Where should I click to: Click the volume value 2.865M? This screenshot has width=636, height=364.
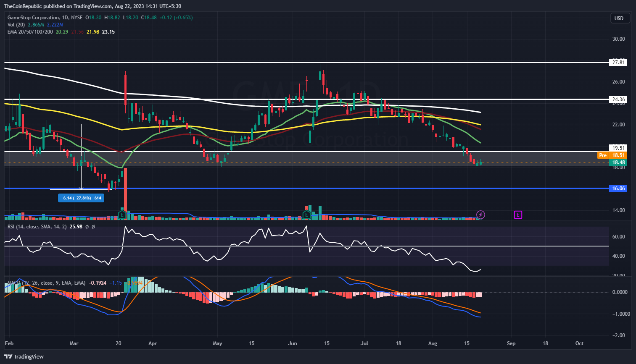coord(36,25)
